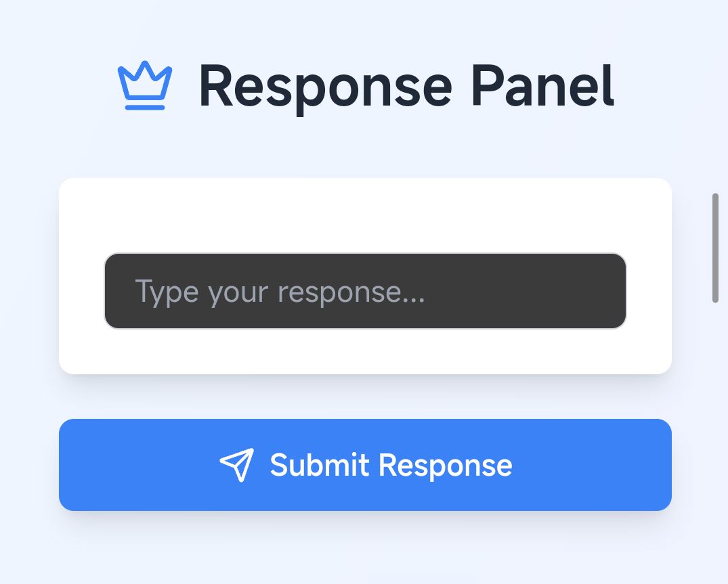
Task: Click the 'Type your response...' placeholder text
Action: 280,292
